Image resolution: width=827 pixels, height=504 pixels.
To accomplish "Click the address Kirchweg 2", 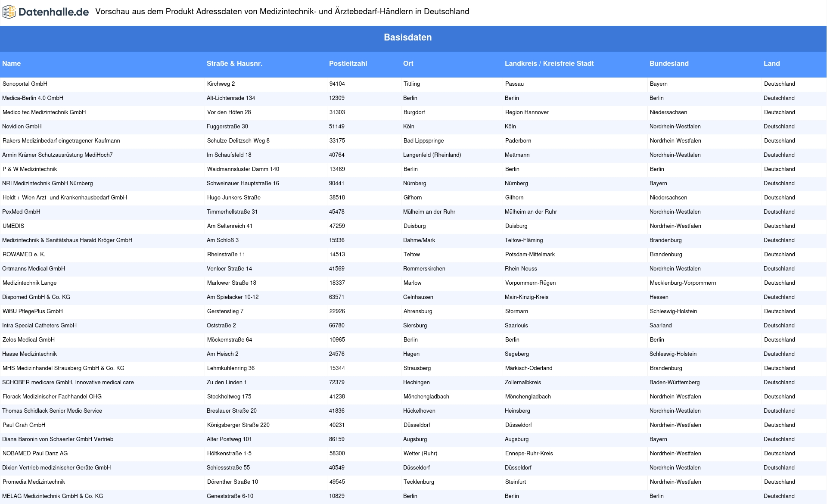I will tap(221, 84).
